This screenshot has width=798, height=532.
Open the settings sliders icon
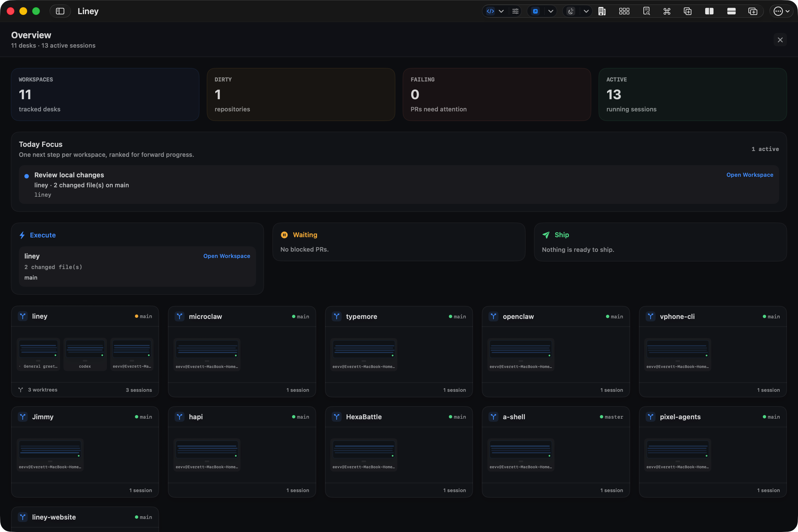coord(515,11)
